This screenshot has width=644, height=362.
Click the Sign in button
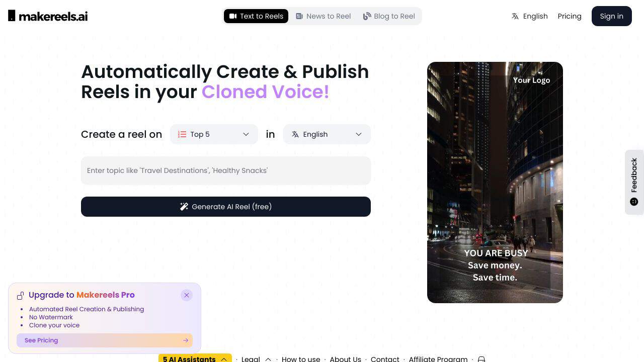(612, 16)
